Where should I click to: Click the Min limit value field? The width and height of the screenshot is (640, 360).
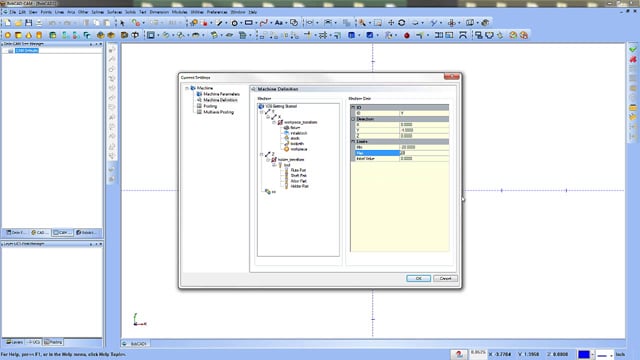424,147
